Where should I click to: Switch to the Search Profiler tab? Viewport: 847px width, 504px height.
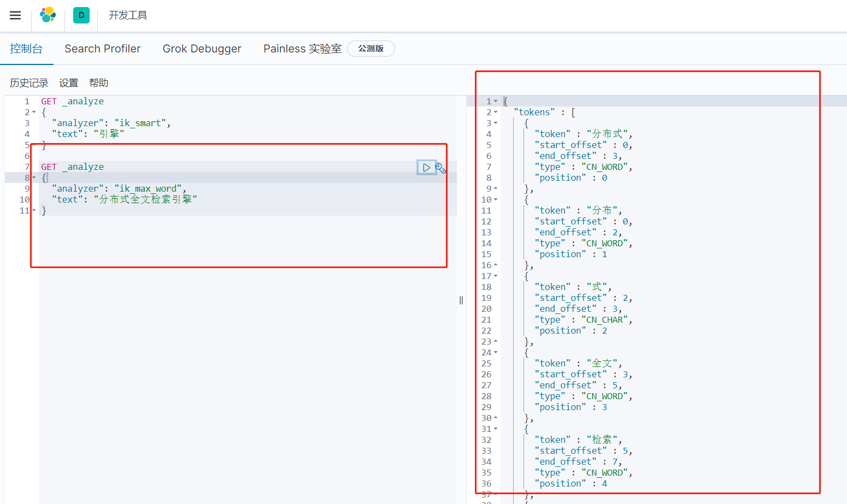pyautogui.click(x=103, y=49)
